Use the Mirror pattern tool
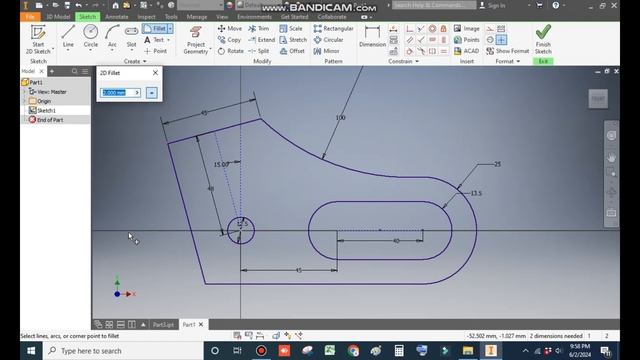Image resolution: width=640 pixels, height=360 pixels. click(327, 51)
